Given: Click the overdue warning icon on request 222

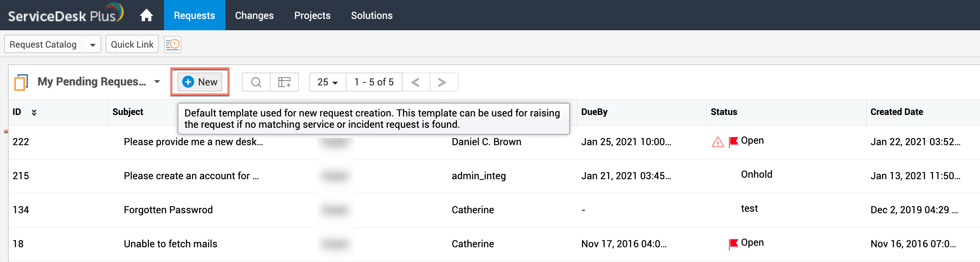Looking at the screenshot, I should click(x=718, y=142).
